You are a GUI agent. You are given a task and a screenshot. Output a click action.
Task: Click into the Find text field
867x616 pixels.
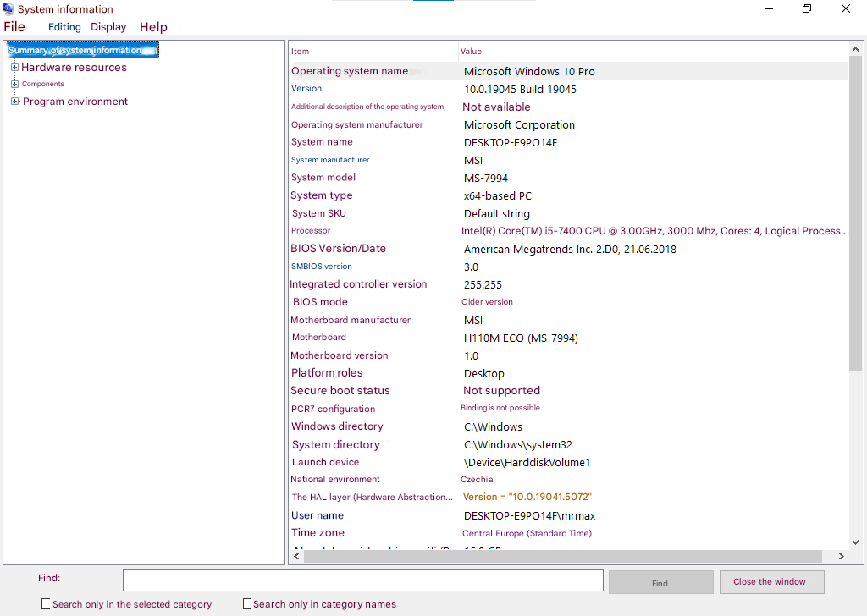point(362,580)
